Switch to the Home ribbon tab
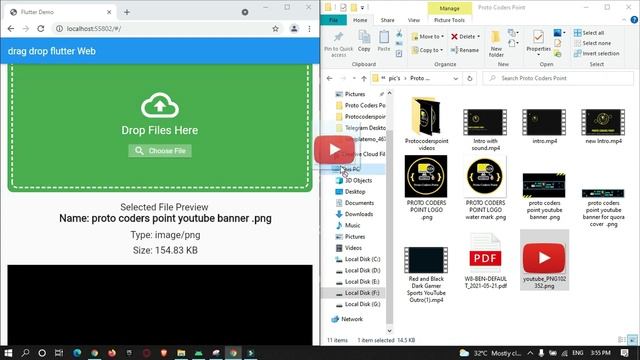This screenshot has width=640, height=360. [360, 20]
